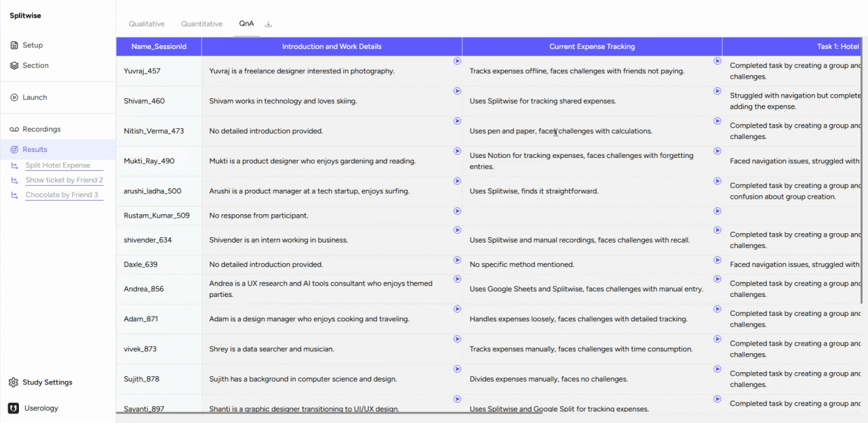This screenshot has width=868, height=423.
Task: Play the audio for Rustam_Kumar_509's row
Action: click(x=457, y=211)
